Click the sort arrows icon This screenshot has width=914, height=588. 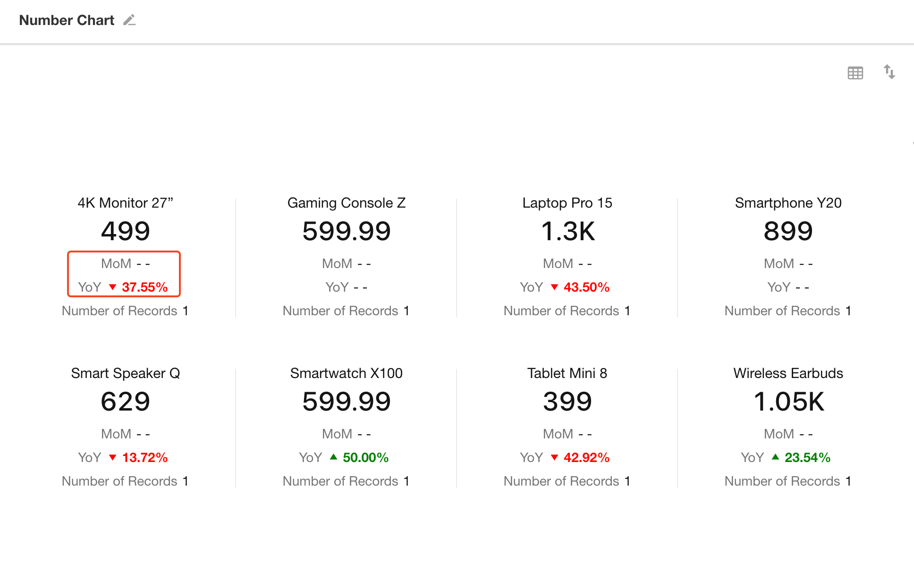point(889,72)
